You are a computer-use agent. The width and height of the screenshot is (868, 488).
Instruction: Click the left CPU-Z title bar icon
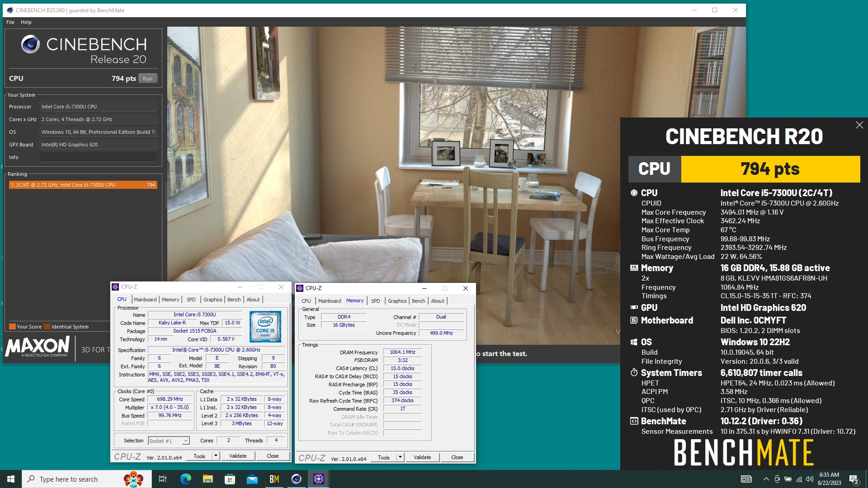pyautogui.click(x=116, y=287)
